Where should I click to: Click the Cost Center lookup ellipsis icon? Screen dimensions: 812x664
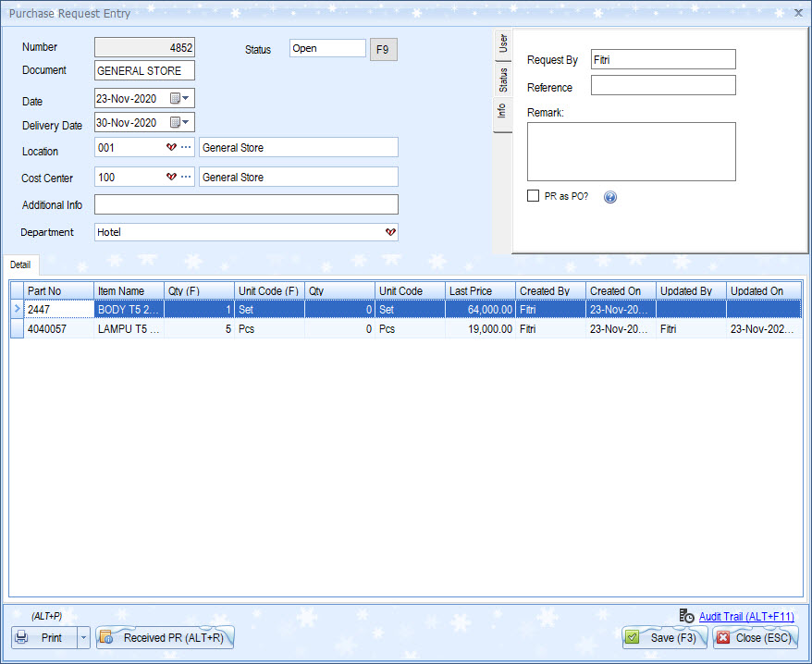click(186, 178)
